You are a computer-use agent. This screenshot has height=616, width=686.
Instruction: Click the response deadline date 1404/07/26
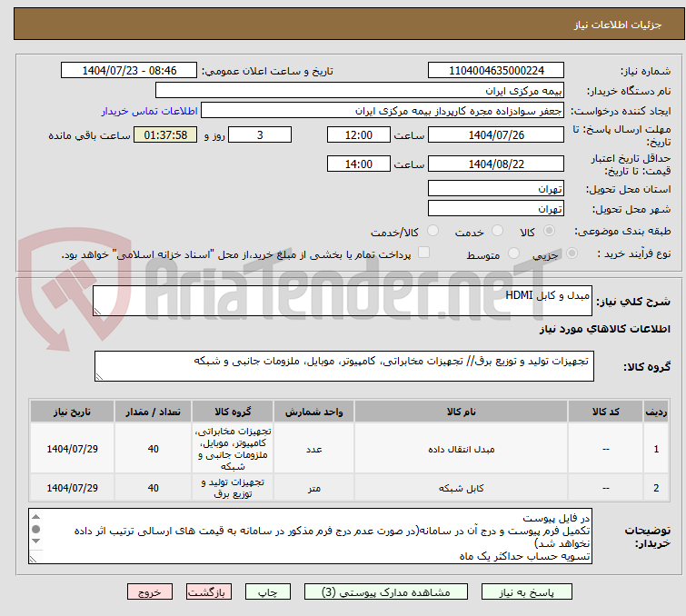coord(496,134)
